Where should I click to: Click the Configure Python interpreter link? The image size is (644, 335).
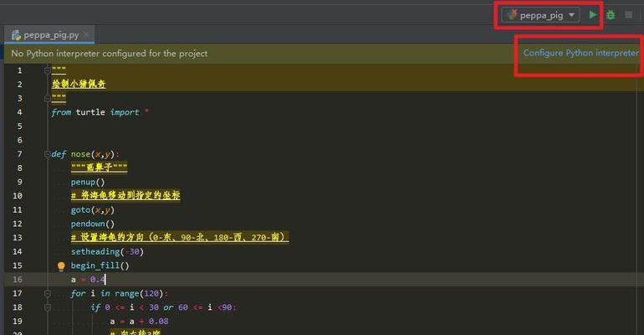coord(580,53)
